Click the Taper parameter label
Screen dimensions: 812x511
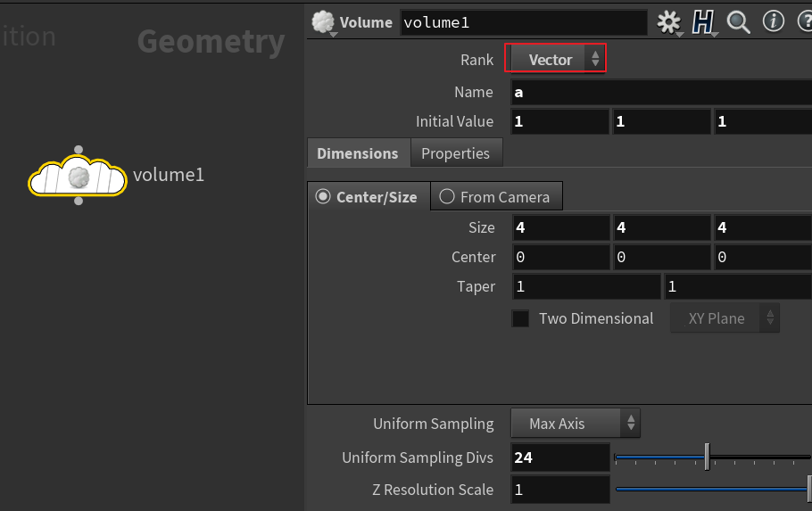point(476,287)
